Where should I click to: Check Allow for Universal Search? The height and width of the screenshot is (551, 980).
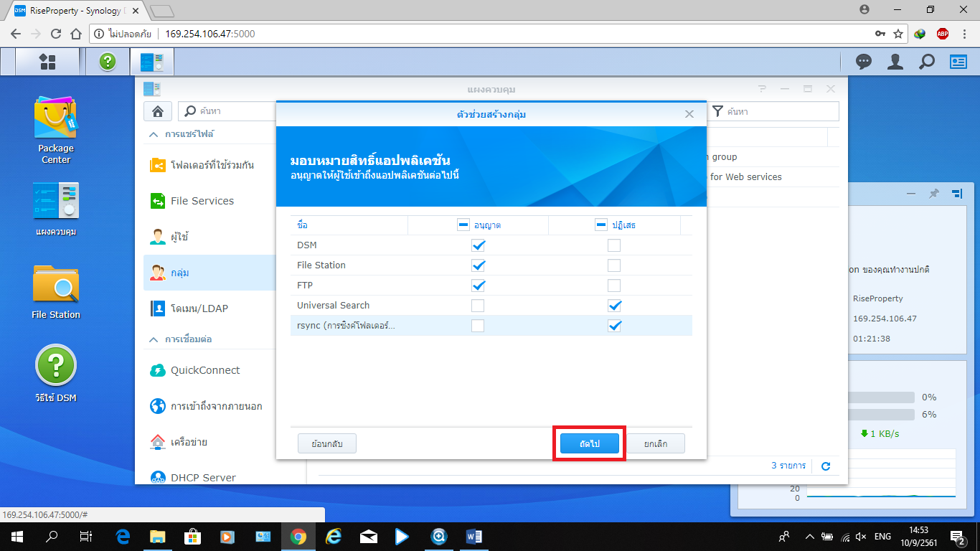click(x=478, y=306)
